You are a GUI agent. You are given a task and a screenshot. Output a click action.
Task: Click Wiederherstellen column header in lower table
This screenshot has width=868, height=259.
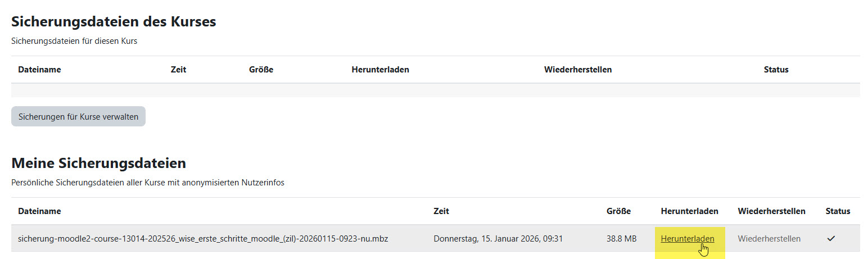(x=771, y=211)
